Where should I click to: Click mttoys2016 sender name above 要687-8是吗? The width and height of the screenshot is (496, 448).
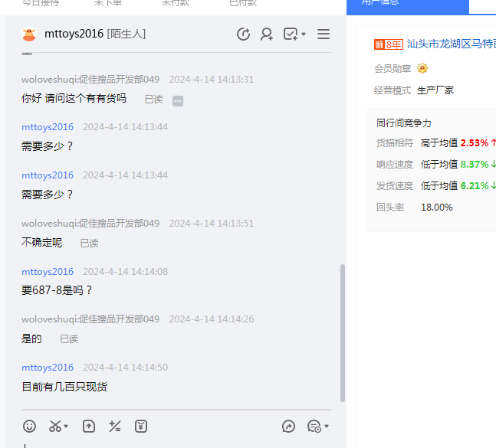pyautogui.click(x=48, y=272)
